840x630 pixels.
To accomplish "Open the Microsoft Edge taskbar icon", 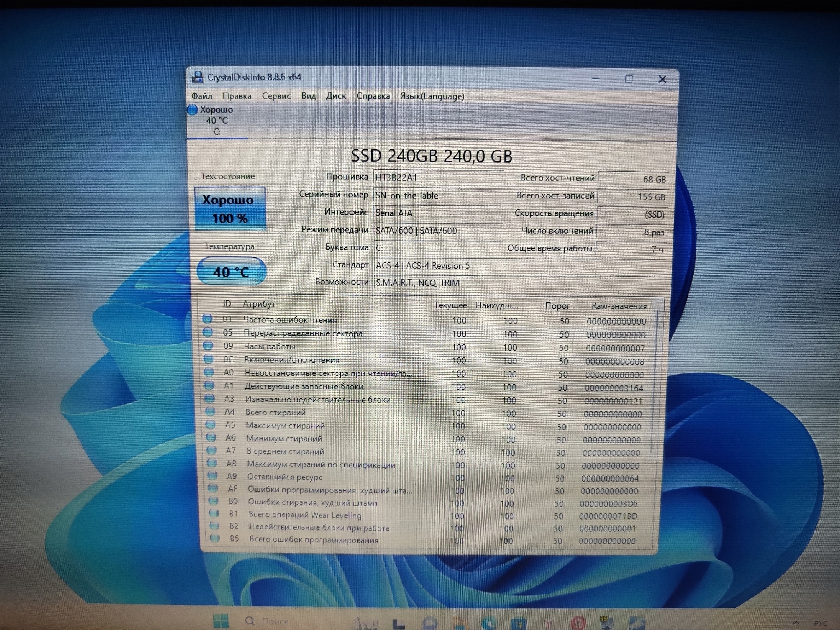I will coord(489,623).
